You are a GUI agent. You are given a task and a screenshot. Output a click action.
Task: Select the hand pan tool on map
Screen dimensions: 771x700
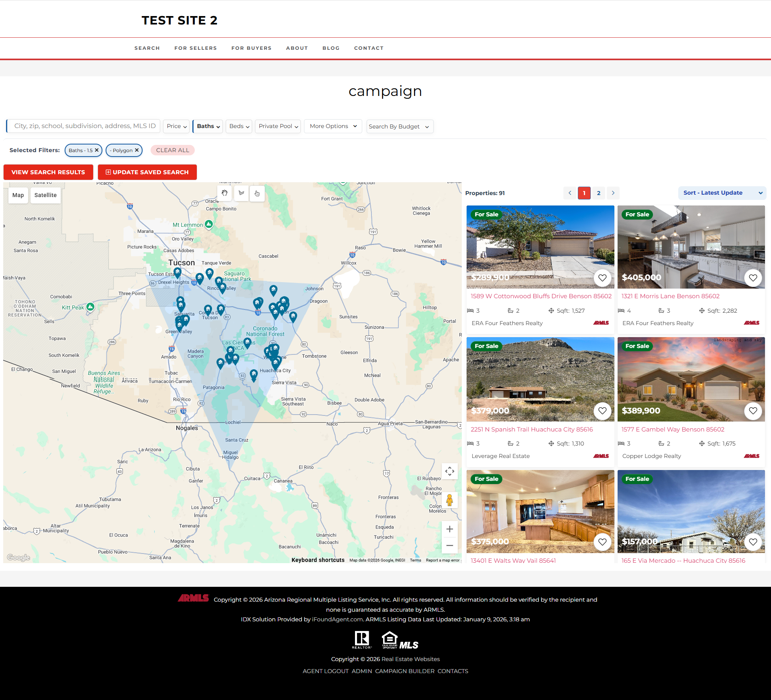225,193
